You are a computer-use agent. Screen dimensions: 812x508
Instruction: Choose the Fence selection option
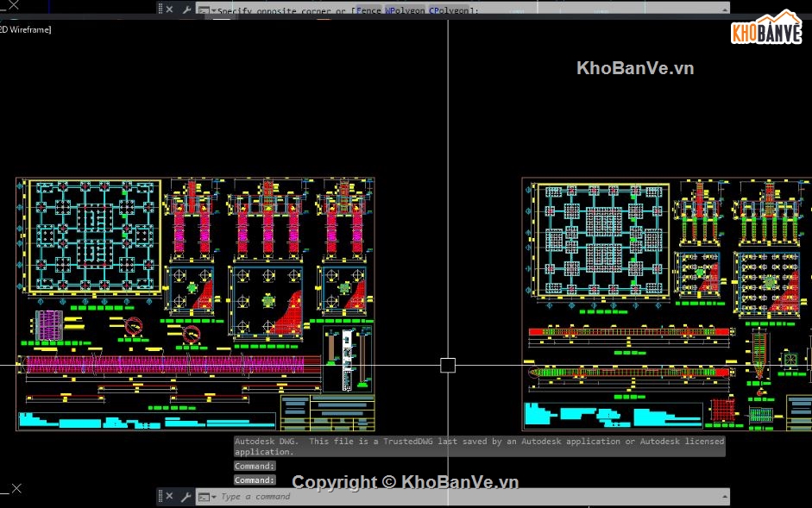[368, 10]
